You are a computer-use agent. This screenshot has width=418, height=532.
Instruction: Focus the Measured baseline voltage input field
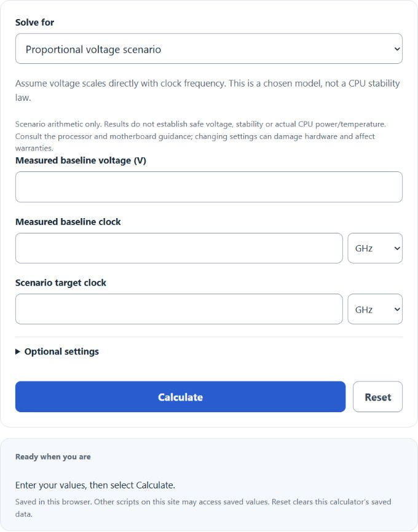tap(209, 187)
